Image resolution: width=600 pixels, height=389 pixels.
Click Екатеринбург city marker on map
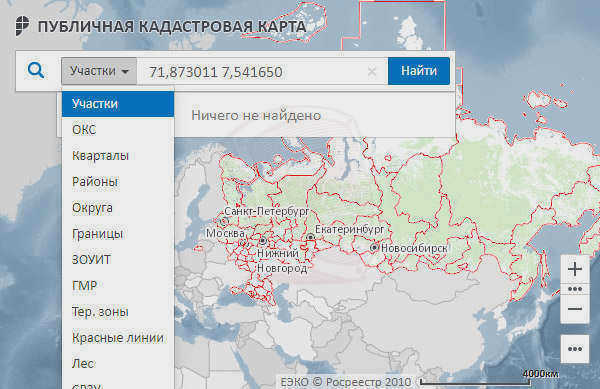pos(311,238)
